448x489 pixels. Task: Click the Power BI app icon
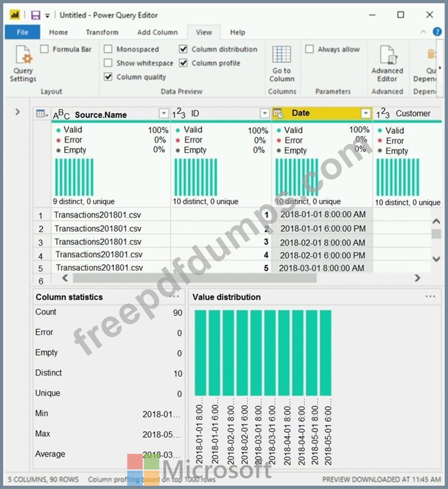[x=15, y=15]
